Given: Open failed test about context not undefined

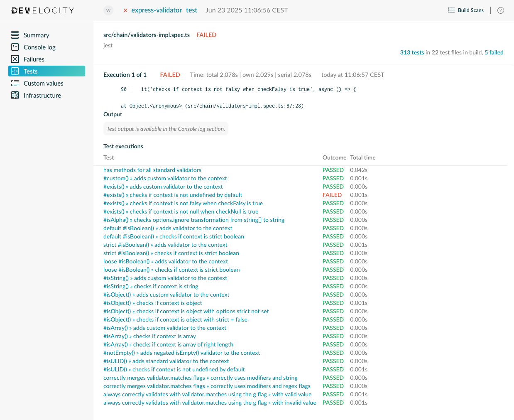Looking at the screenshot, I should tap(172, 195).
